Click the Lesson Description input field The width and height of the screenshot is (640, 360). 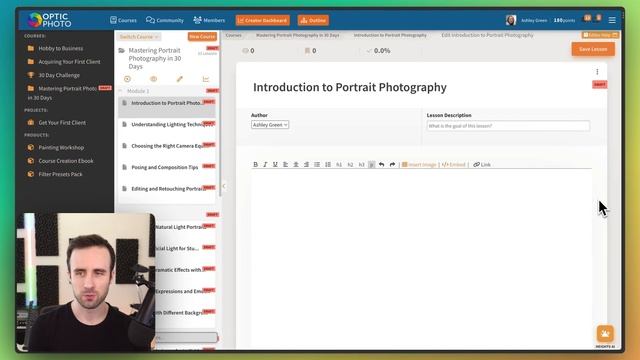pyautogui.click(x=508, y=126)
